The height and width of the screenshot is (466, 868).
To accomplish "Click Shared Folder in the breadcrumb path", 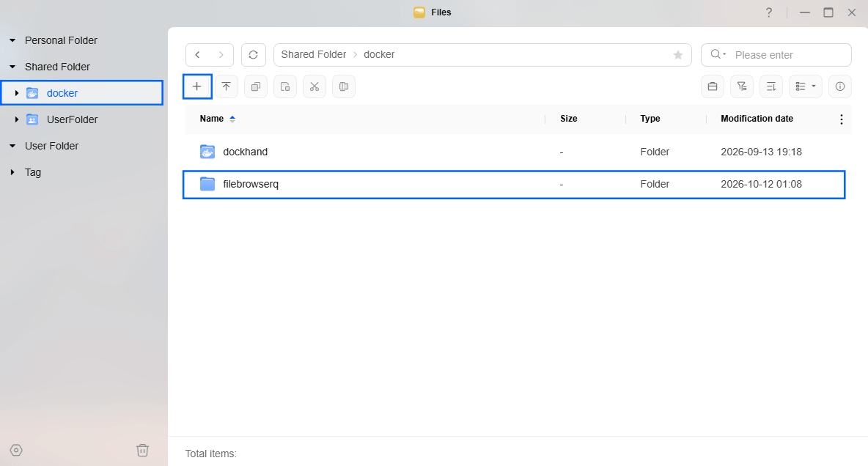I will click(313, 54).
